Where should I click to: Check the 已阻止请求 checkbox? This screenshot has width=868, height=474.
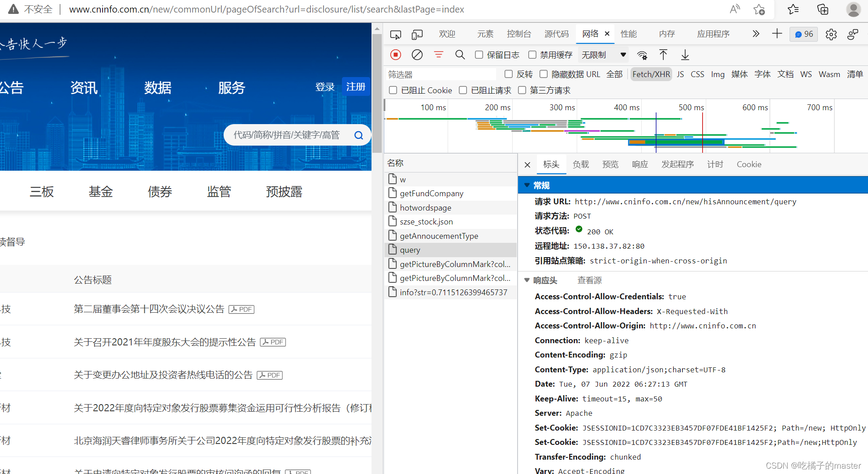[x=463, y=90]
